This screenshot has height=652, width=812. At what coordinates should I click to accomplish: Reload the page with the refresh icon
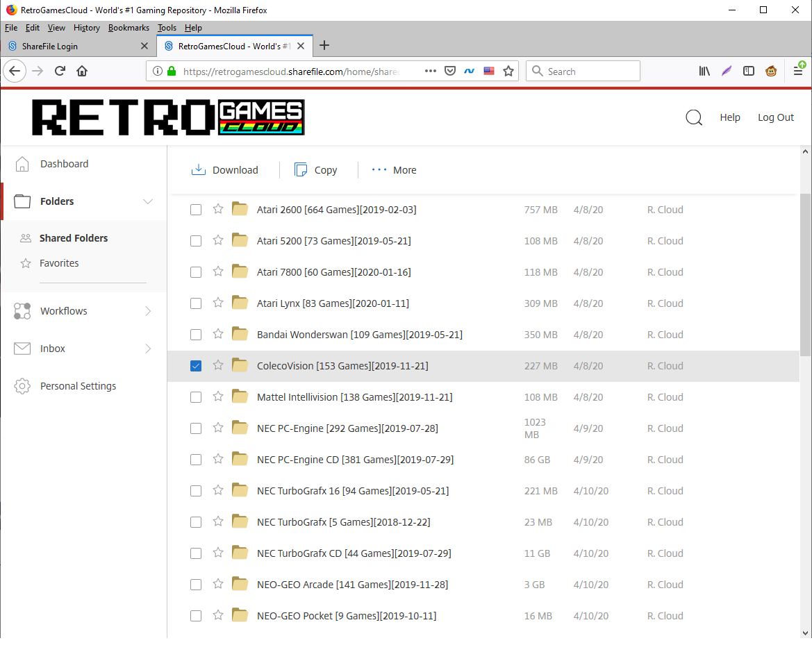coord(60,71)
